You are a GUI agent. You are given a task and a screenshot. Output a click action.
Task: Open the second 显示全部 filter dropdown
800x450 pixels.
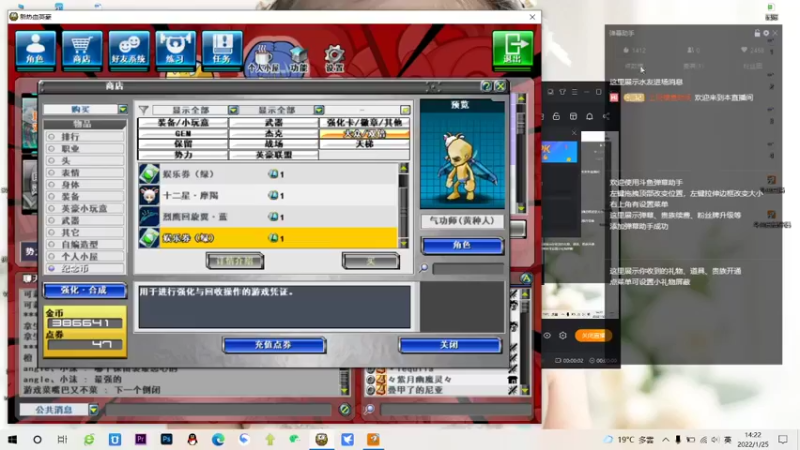(x=319, y=110)
